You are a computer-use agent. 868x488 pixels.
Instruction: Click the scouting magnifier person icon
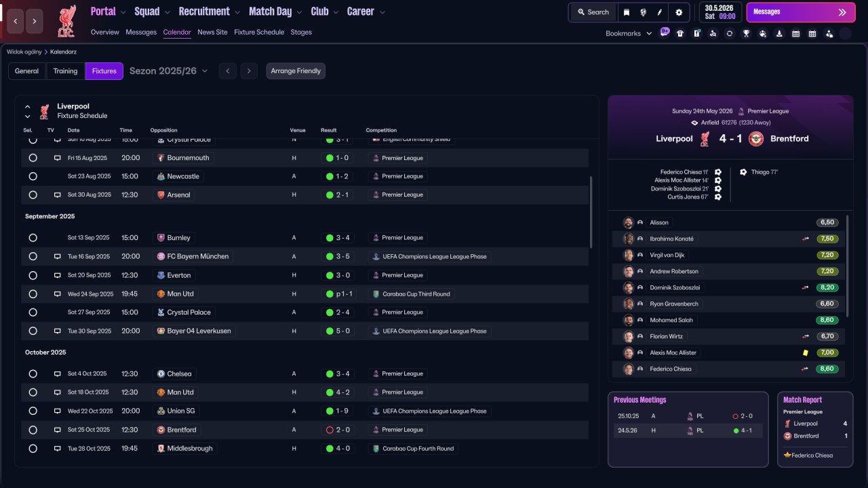[713, 33]
